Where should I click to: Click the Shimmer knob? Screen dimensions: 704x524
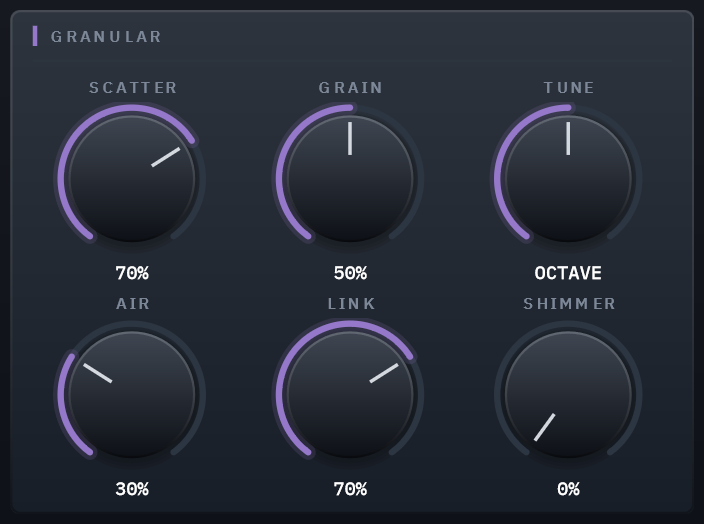[568, 395]
